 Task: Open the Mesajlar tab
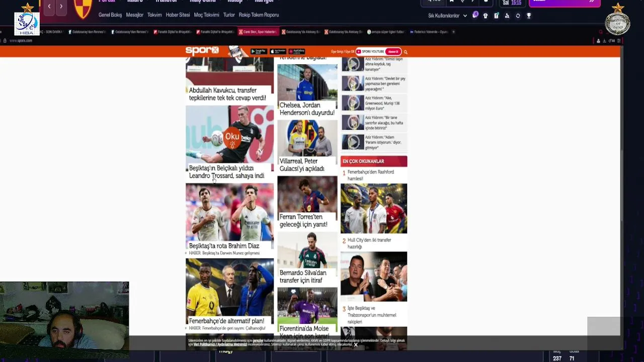click(135, 15)
